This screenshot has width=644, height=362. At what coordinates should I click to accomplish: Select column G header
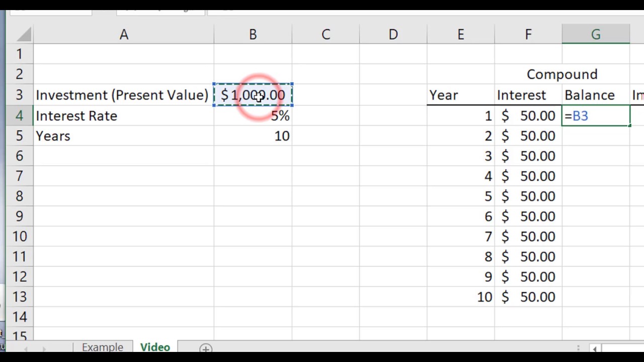(596, 34)
